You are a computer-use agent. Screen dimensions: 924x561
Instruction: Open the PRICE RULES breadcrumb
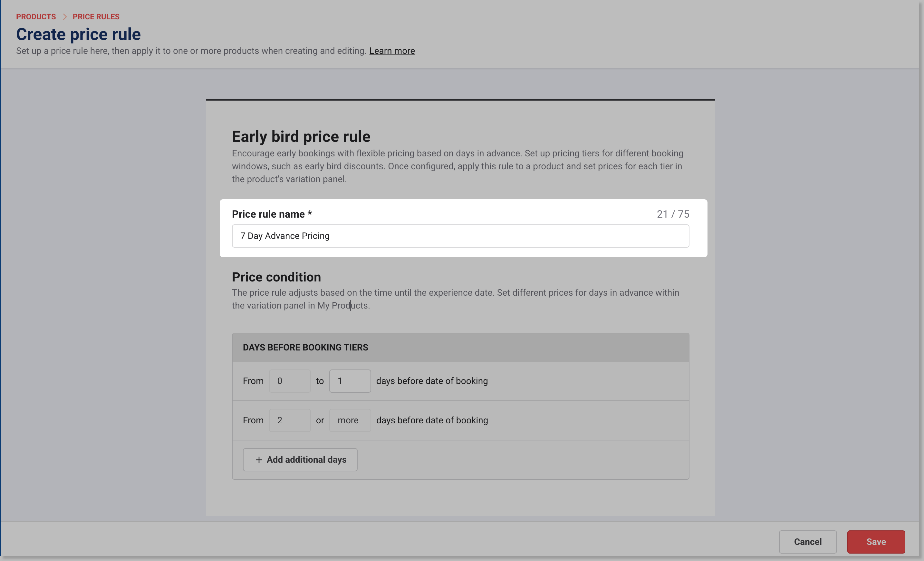tap(96, 16)
